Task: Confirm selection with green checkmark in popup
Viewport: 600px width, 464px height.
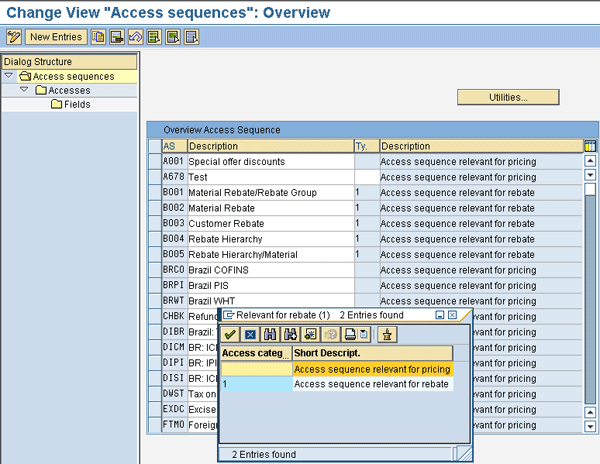Action: point(230,335)
